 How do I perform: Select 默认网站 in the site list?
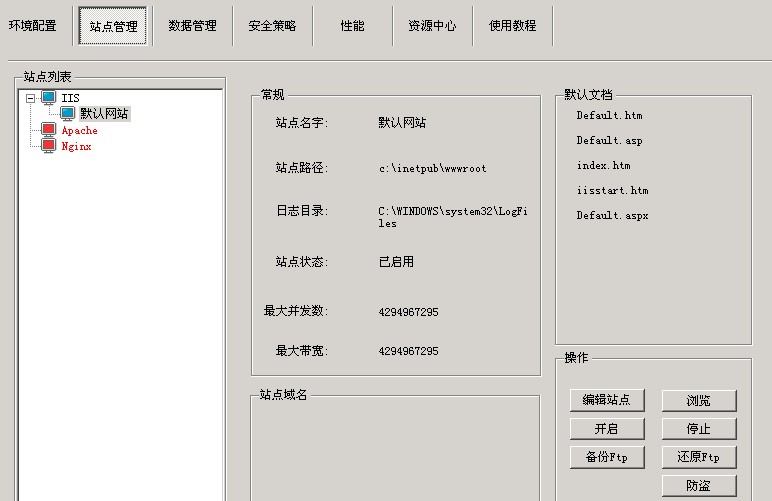(104, 114)
